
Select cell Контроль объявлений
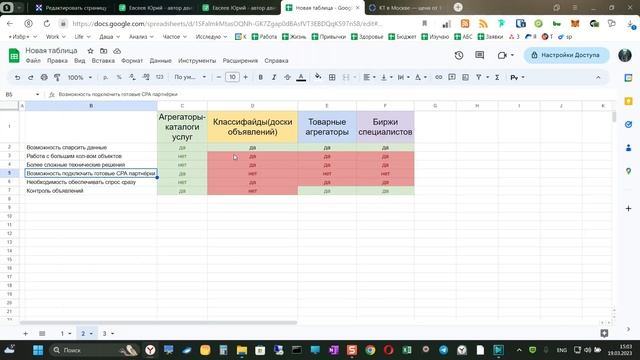tap(91, 191)
